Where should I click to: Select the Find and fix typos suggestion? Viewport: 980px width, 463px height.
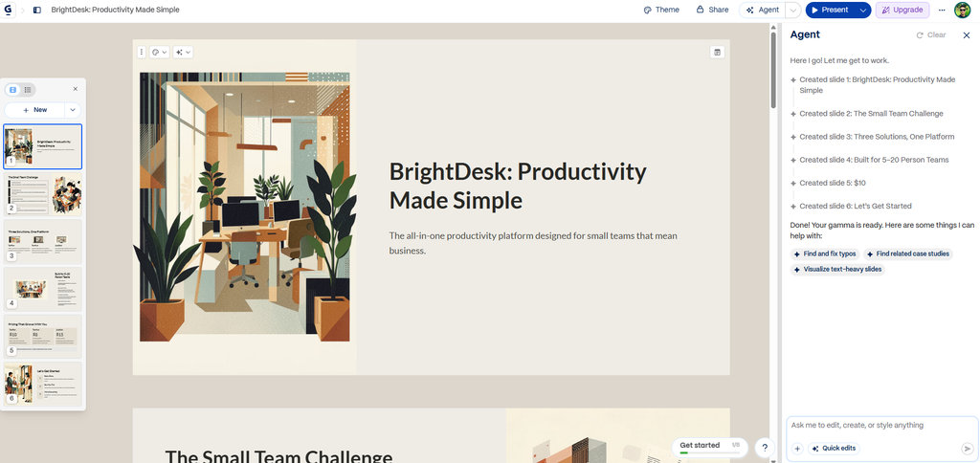(825, 254)
